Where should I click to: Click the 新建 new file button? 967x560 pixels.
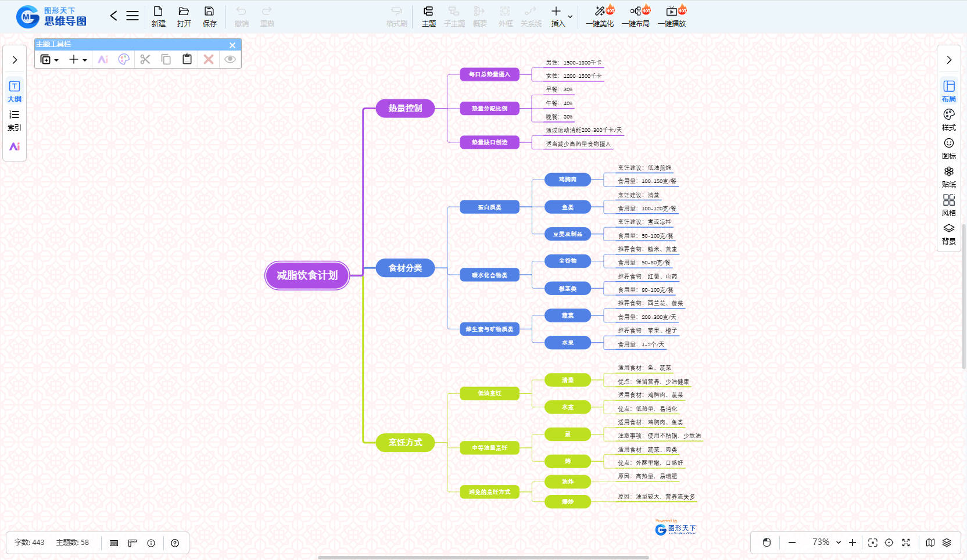tap(158, 16)
